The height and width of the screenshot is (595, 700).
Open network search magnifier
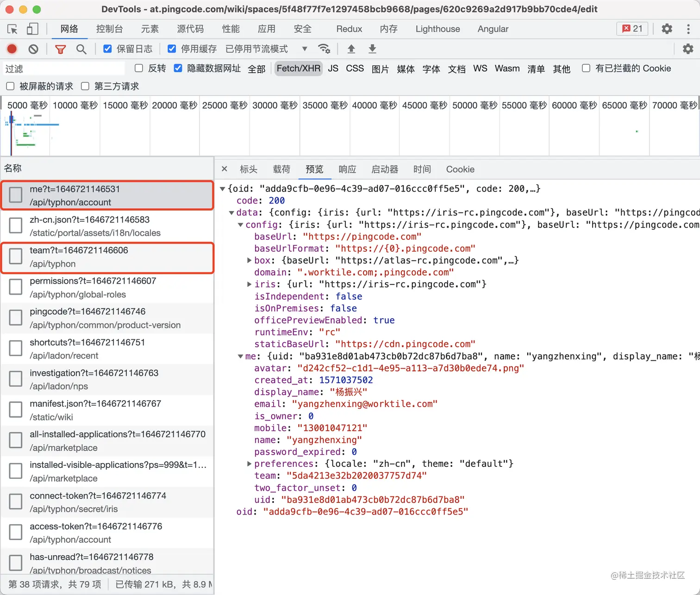point(81,49)
